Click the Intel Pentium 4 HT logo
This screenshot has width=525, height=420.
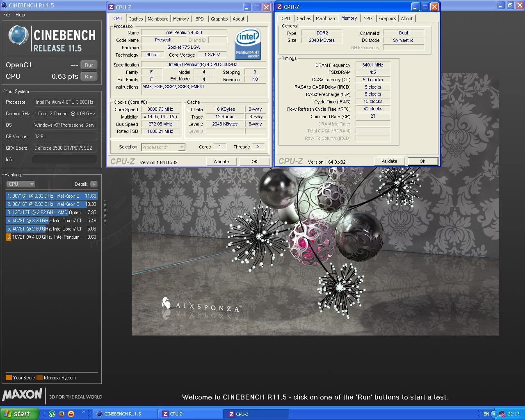(248, 44)
